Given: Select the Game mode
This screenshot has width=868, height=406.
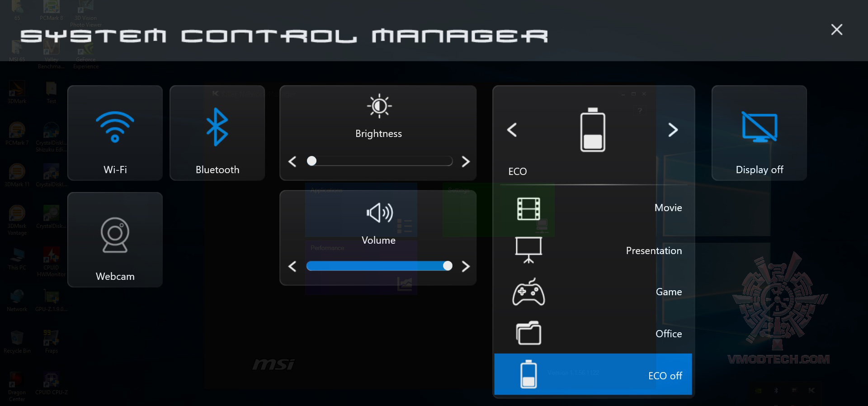Looking at the screenshot, I should 593,292.
